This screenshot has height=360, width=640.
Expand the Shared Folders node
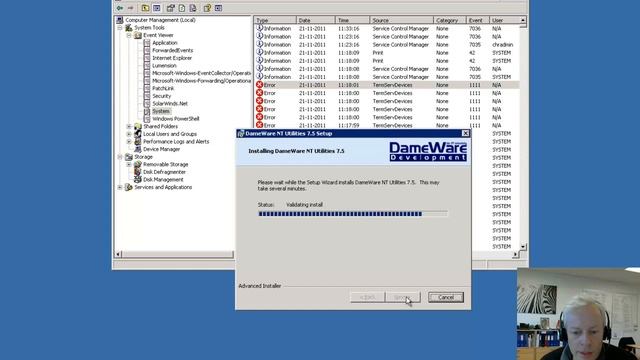129,127
